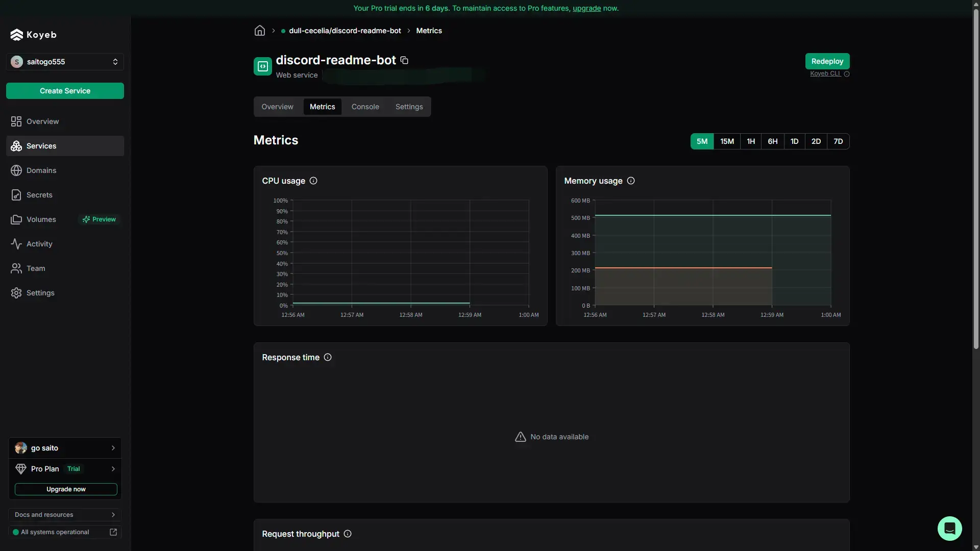Screen dimensions: 980x551
Task: Select the 1H time range
Action: 751,141
